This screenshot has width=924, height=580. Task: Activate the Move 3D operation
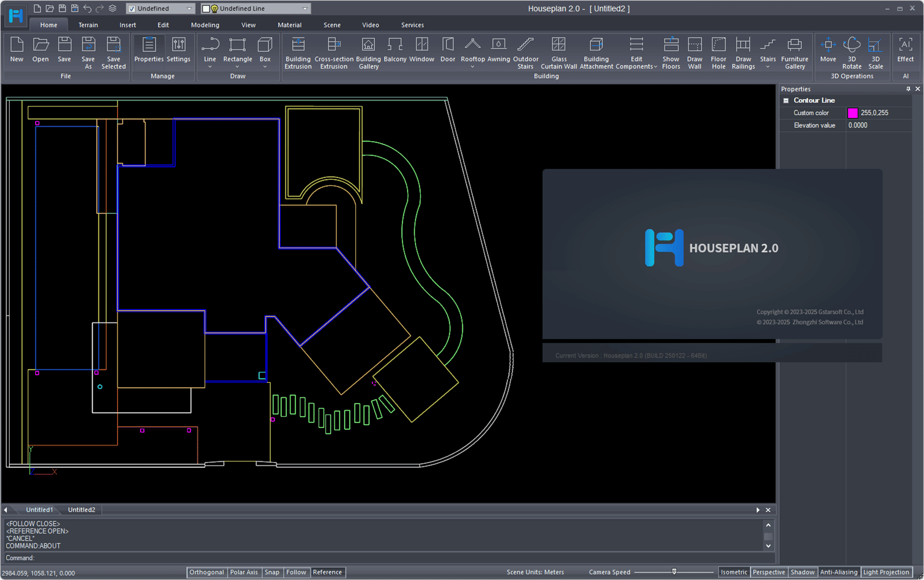tap(828, 50)
